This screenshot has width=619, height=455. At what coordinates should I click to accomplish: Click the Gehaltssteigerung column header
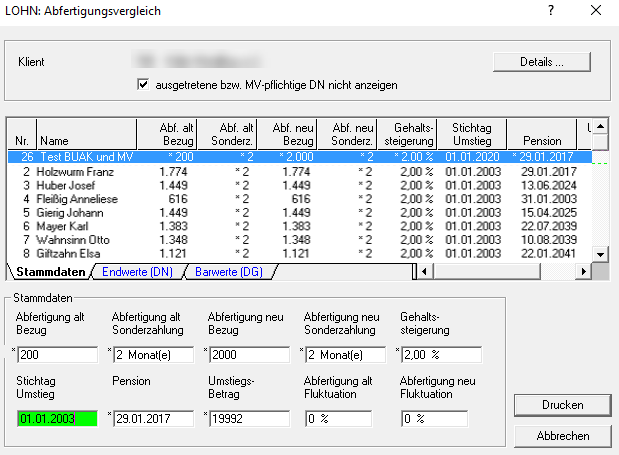(x=407, y=134)
